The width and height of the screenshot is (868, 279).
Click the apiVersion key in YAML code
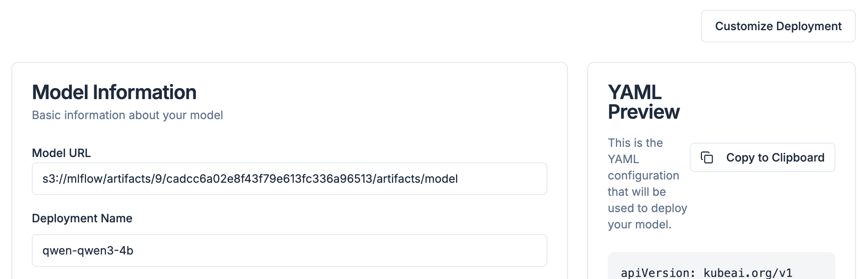658,273
